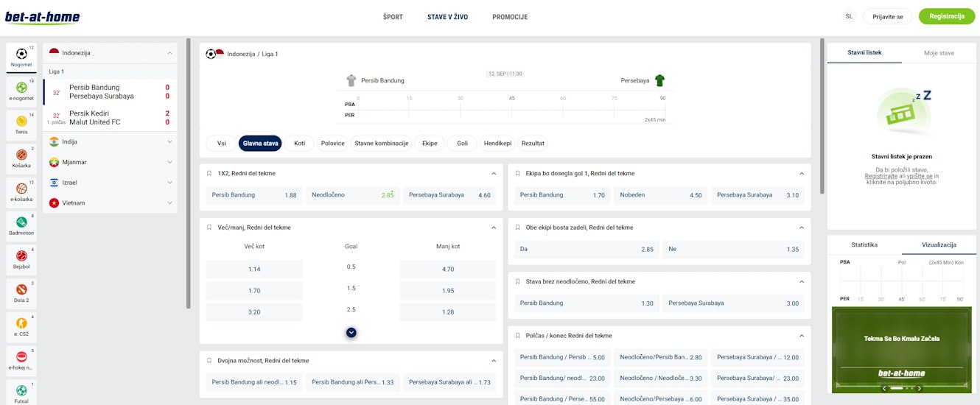Bet on Persebaya Surabaya at 4.60
The image size is (980, 405).
click(x=449, y=195)
